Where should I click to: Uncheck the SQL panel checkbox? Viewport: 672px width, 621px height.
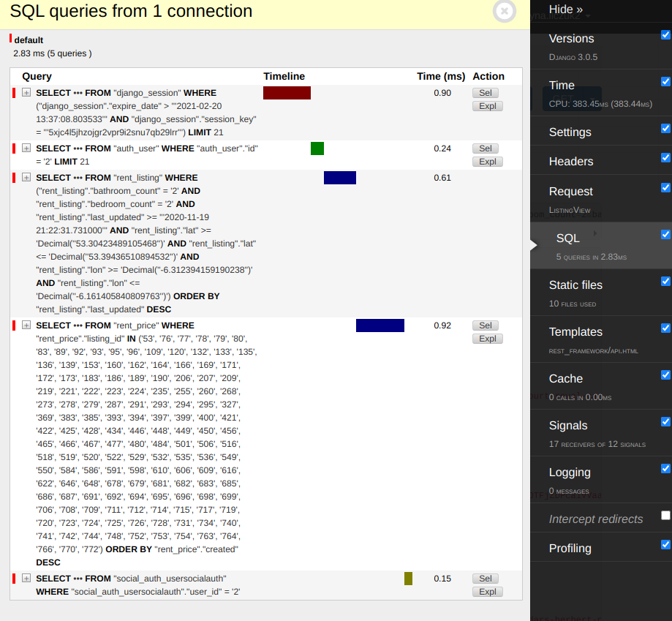click(665, 235)
